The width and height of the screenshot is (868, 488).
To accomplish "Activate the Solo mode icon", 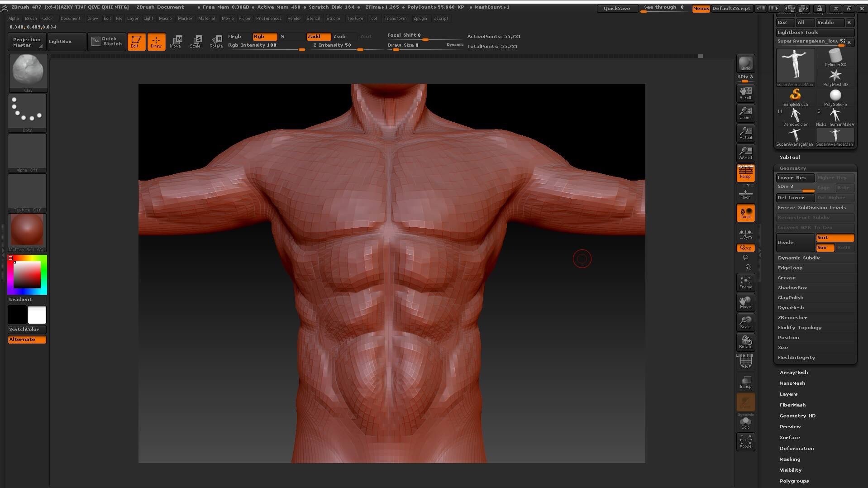I will (745, 422).
